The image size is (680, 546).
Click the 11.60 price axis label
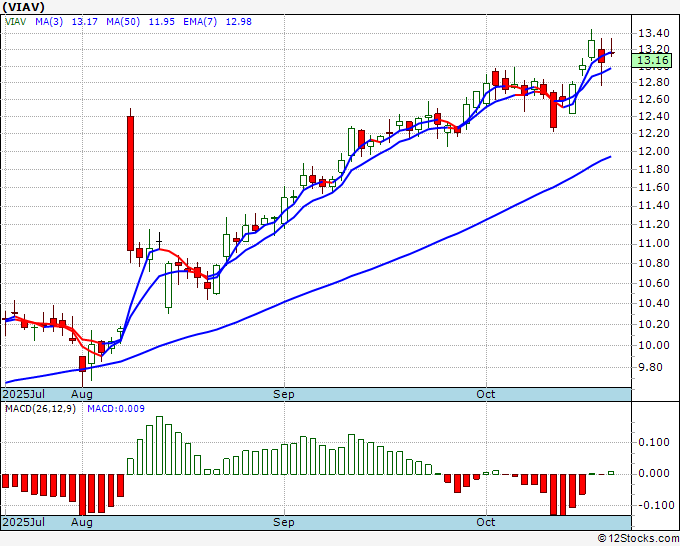[x=654, y=187]
